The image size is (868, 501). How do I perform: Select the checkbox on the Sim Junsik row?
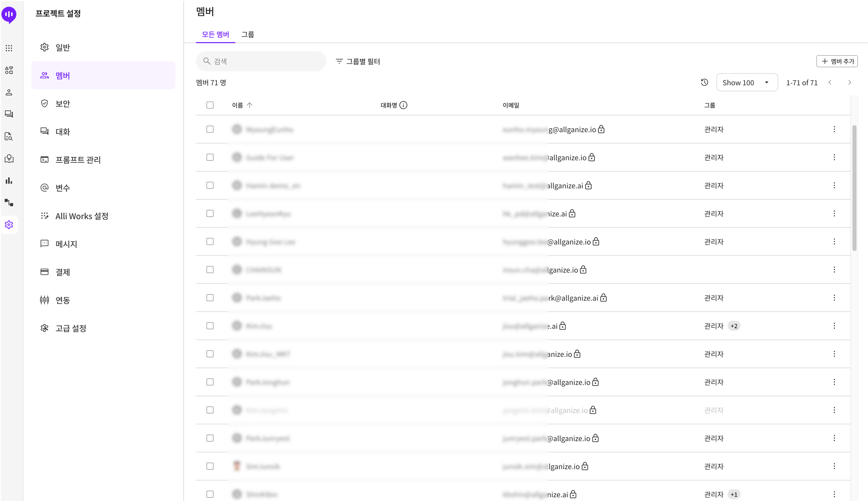point(210,466)
